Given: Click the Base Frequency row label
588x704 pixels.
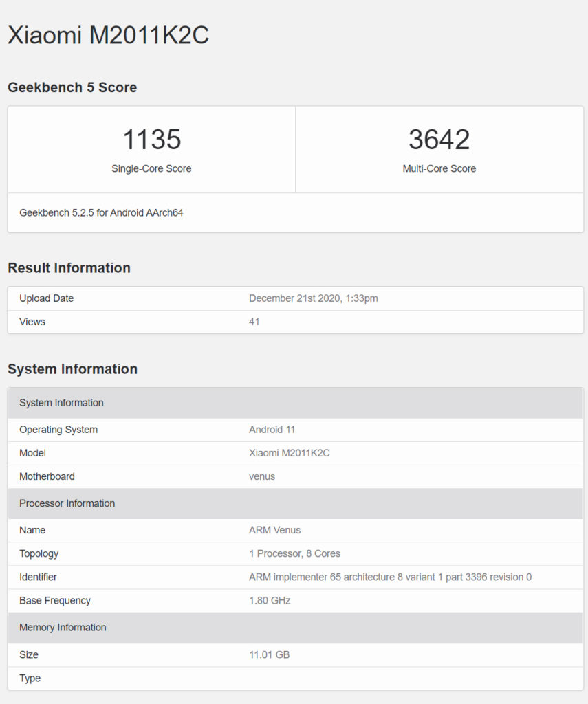Looking at the screenshot, I should [55, 601].
